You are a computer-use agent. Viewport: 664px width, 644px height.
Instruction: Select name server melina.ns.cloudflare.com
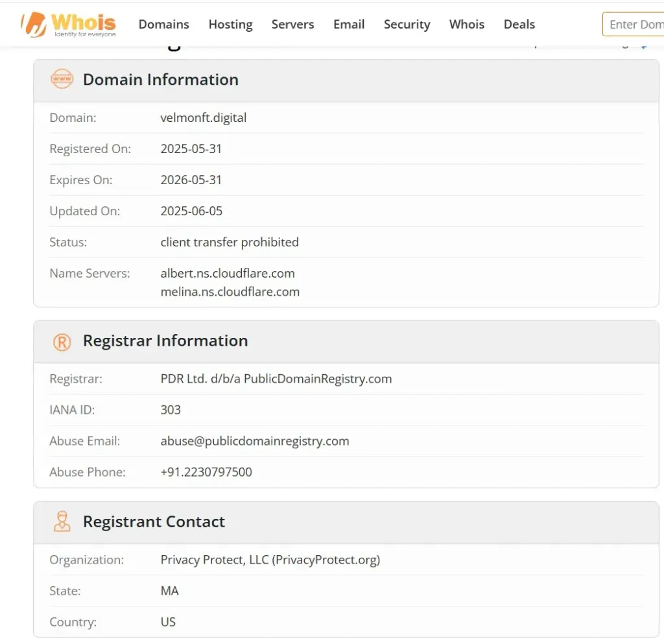230,292
